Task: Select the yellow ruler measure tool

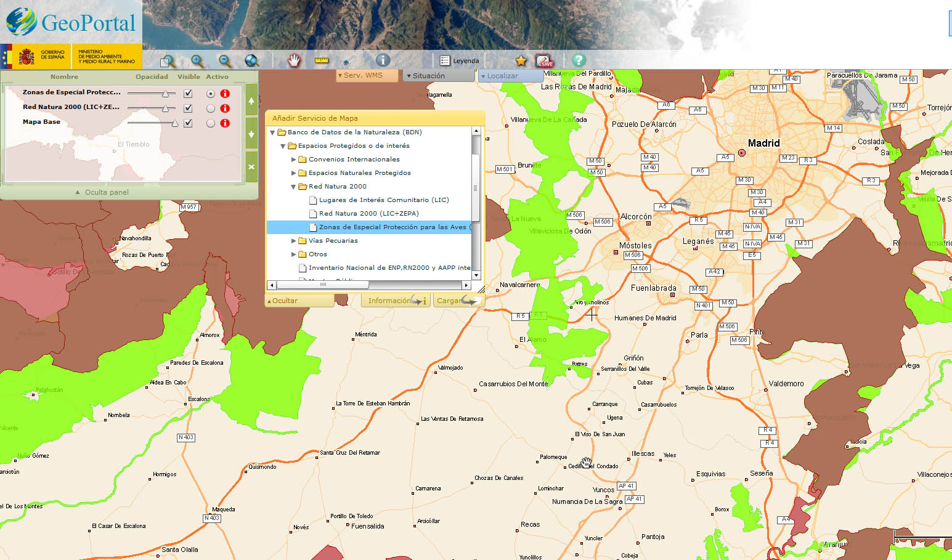Action: [x=322, y=60]
